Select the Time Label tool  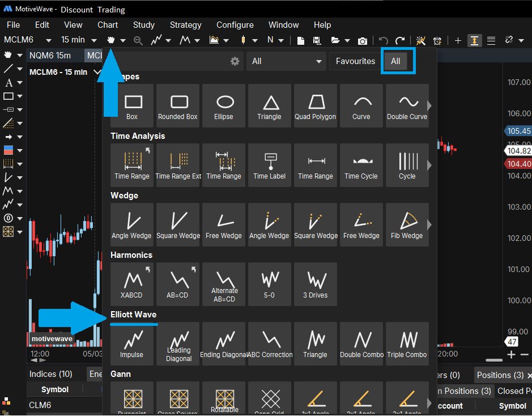click(x=269, y=165)
